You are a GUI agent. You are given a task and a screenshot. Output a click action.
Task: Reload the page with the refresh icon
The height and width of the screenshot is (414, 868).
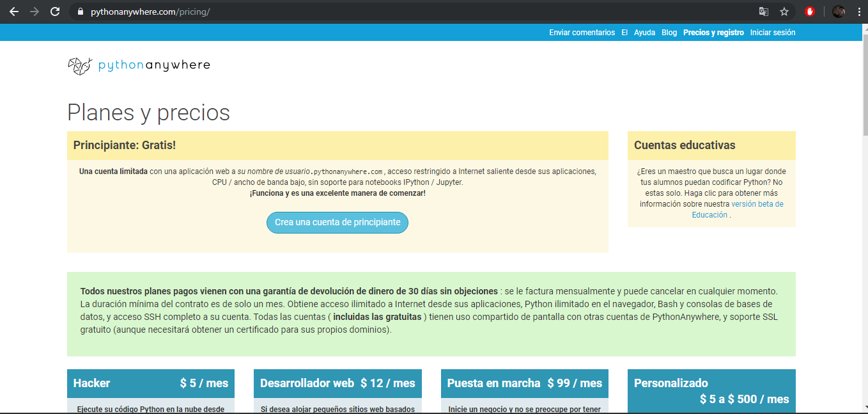point(55,12)
